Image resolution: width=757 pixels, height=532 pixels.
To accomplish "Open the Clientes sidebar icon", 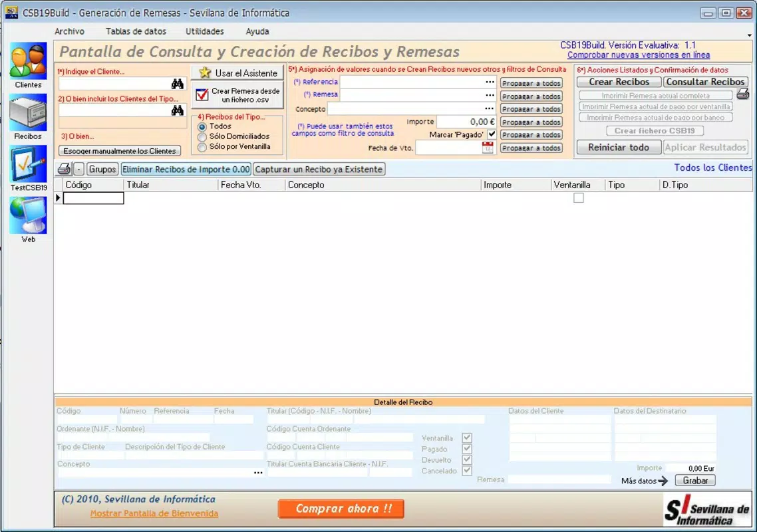I will (x=28, y=61).
